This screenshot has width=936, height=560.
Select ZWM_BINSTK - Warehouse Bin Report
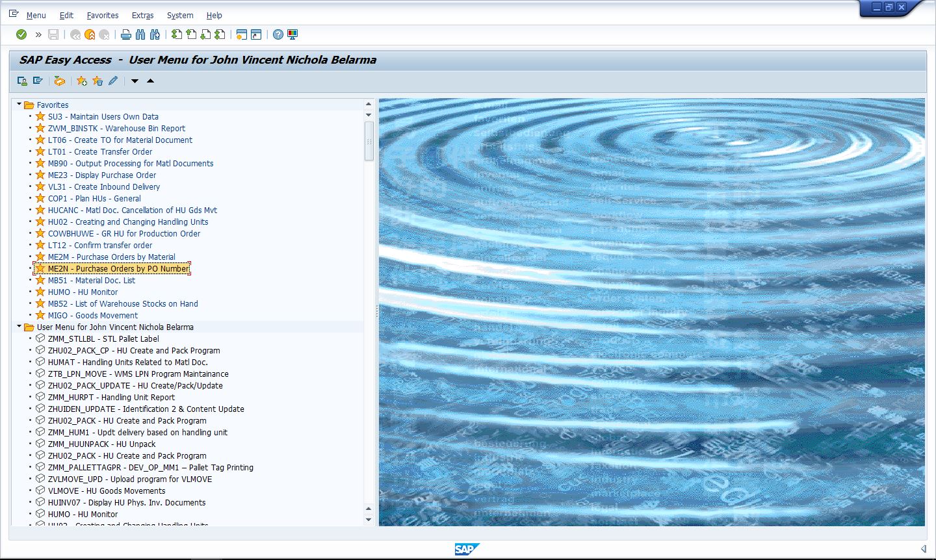pyautogui.click(x=116, y=129)
